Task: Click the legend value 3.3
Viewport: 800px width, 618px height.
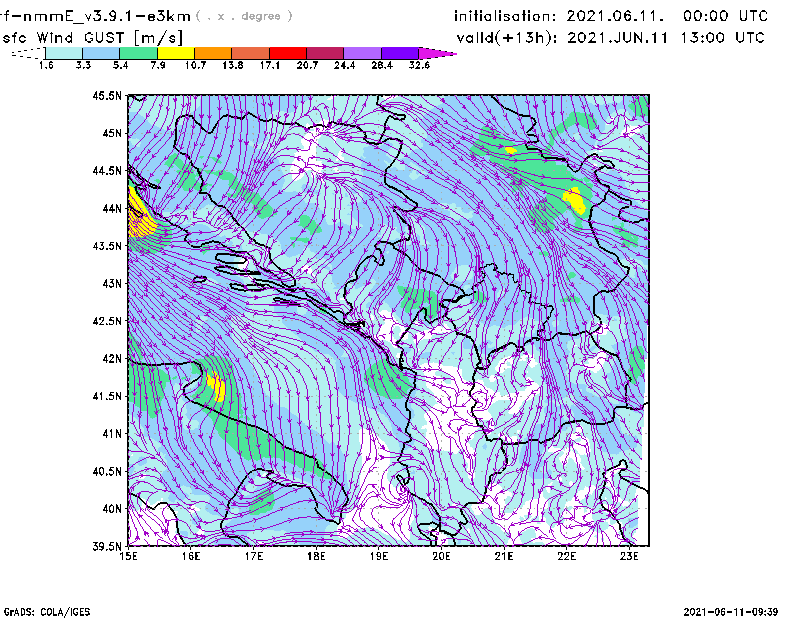Action: click(83, 65)
